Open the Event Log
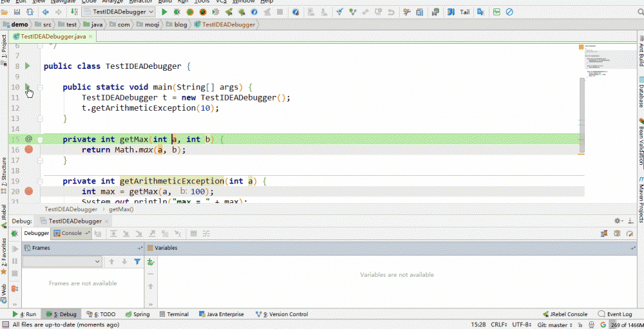 [x=615, y=314]
